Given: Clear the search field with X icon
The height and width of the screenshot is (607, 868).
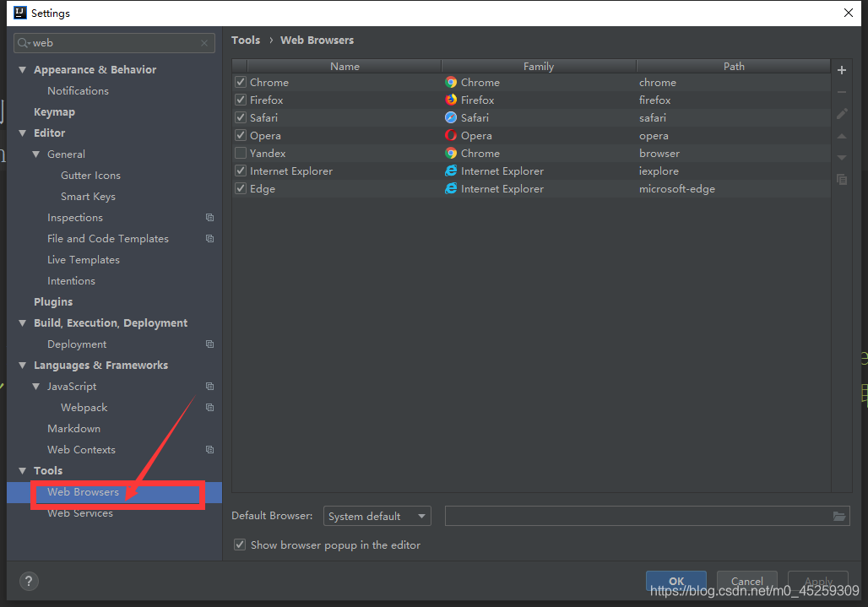Looking at the screenshot, I should 204,42.
